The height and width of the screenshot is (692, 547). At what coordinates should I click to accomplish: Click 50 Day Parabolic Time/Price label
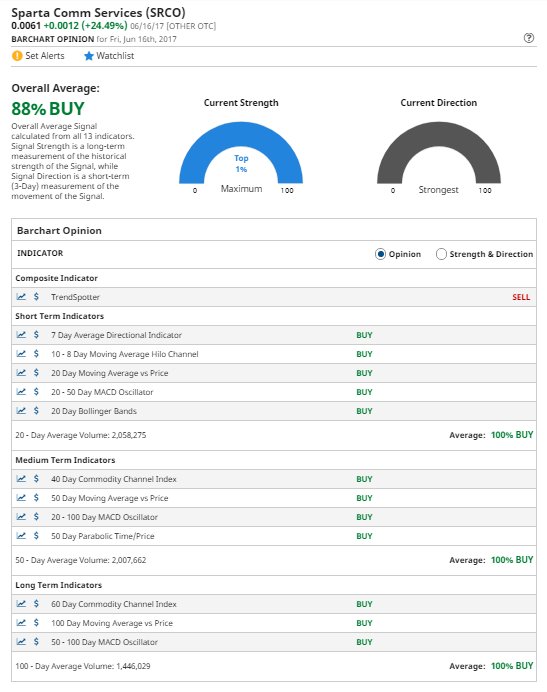click(102, 536)
